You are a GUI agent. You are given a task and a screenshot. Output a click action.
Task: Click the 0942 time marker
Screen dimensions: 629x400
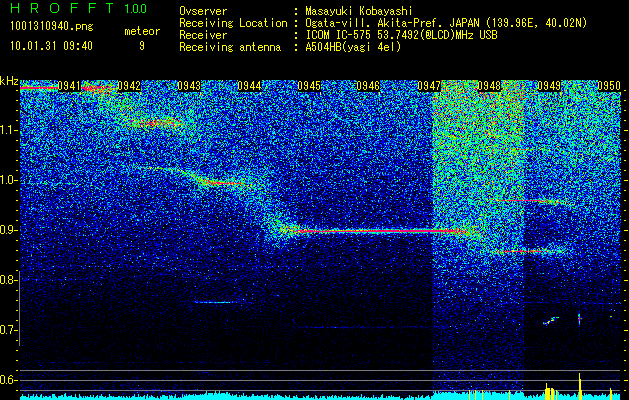[129, 86]
